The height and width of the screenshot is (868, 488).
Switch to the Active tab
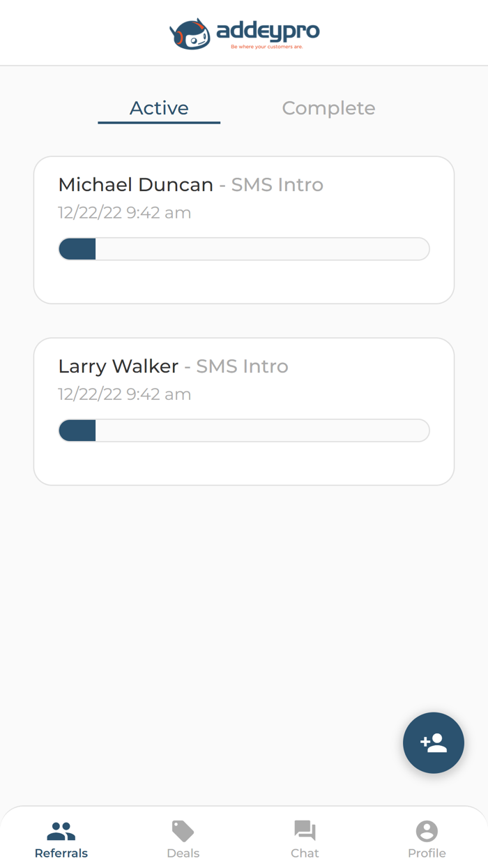159,107
